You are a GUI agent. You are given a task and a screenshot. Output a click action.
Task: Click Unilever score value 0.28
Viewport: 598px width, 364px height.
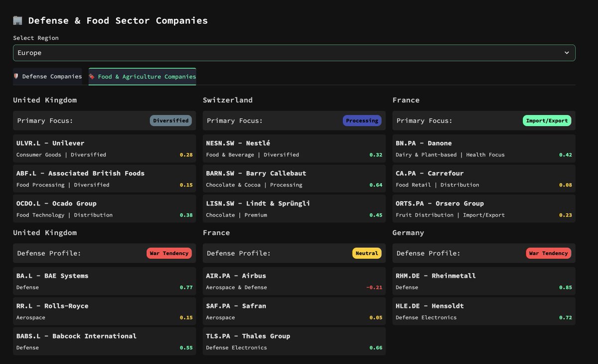(186, 155)
